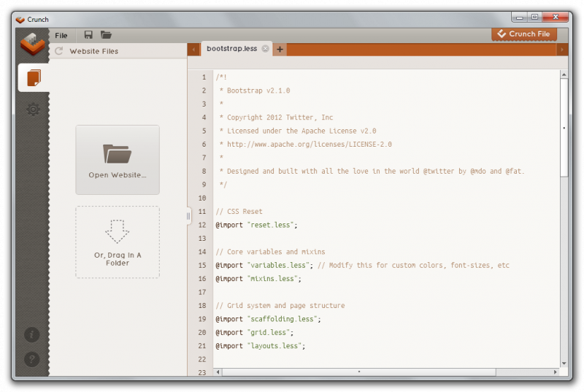Click the "Copyright 2012 Twitter, Inc" line

(x=276, y=118)
